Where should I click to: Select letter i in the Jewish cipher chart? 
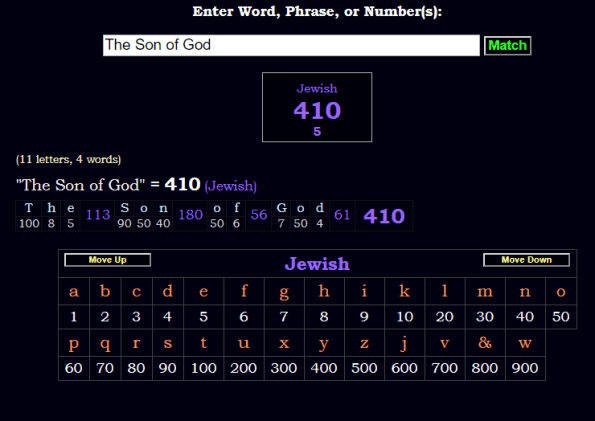364,291
